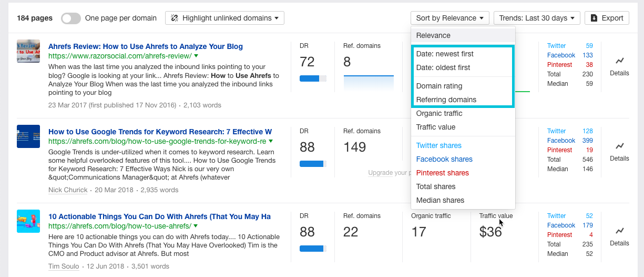644x277 pixels.
Task: Open 10 Actionable Things article title
Action: coord(160,216)
